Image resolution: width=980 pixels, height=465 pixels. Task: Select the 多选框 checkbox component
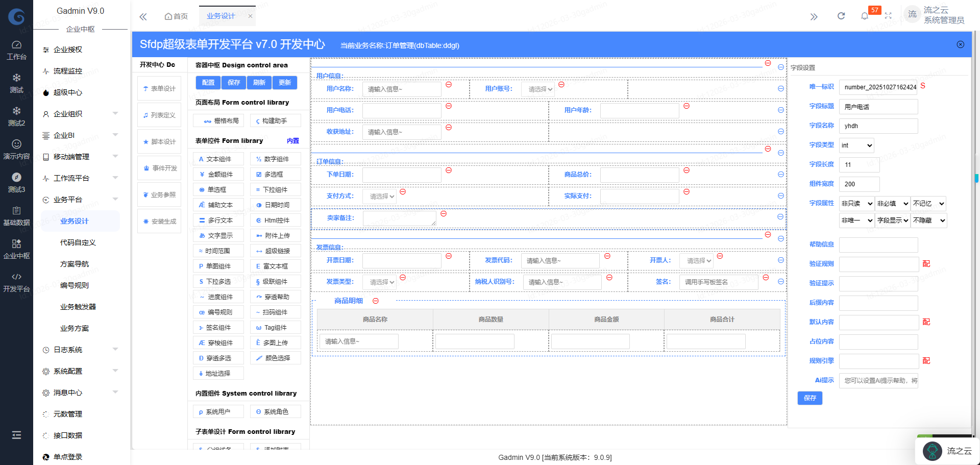[275, 175]
